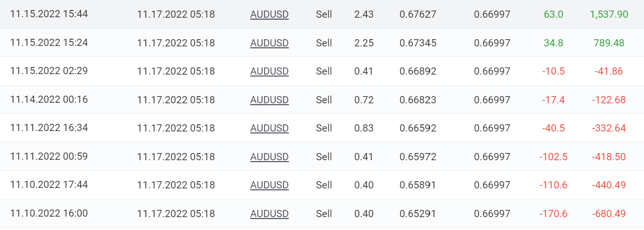This screenshot has width=644, height=230.
Task: Click the open time 11.11.2022 16:34
Action: point(49,128)
